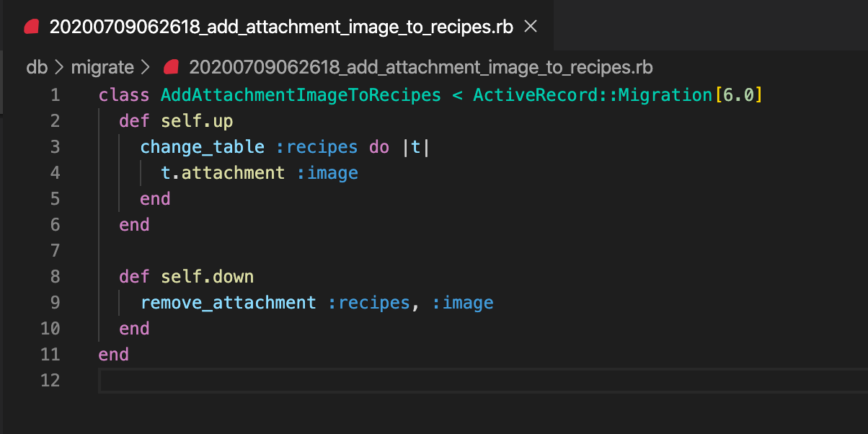This screenshot has height=434, width=868.
Task: Click the :recipes symbol on line 9
Action: point(369,303)
